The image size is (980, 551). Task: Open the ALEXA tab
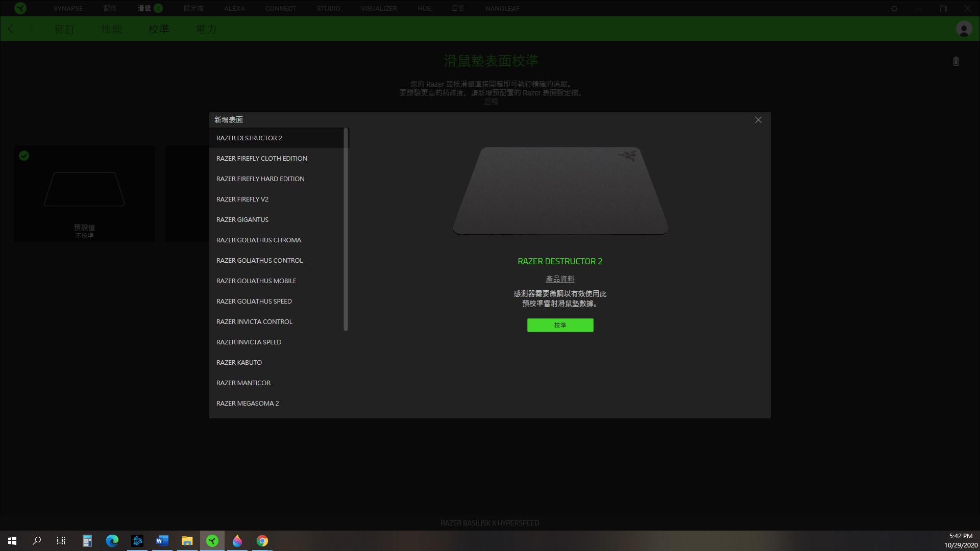pos(234,9)
